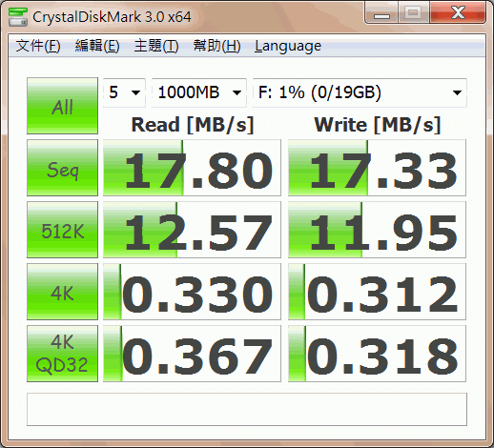Viewport: 494px width, 448px height.
Task: Click the empty comment field at bottom
Action: point(247,409)
